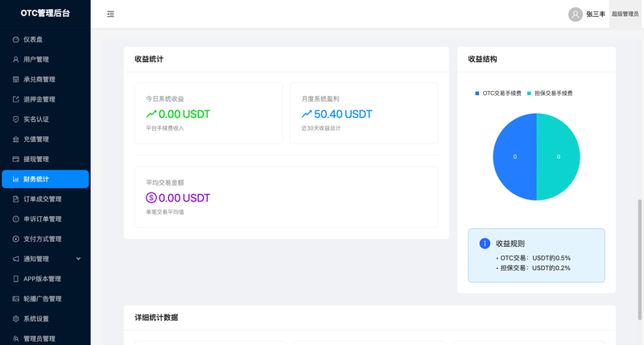Collapse the sidebar with the menu-fold icon

(x=110, y=14)
